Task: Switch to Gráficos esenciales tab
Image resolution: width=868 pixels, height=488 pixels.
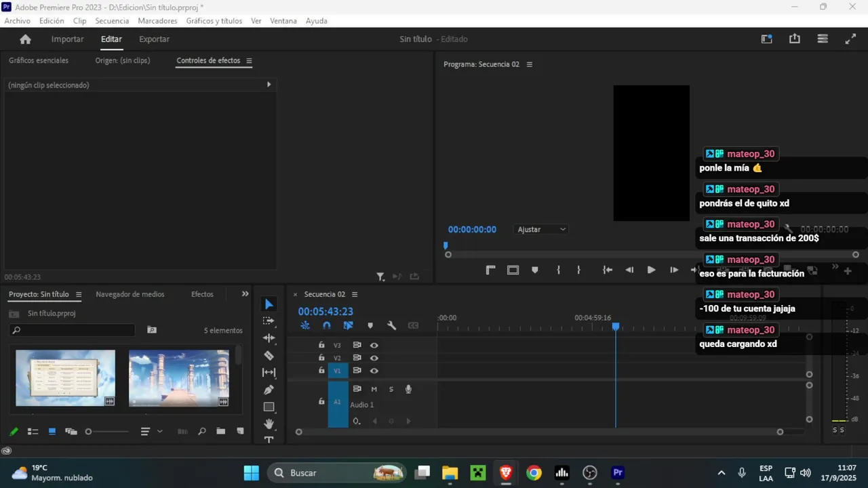Action: click(39, 60)
